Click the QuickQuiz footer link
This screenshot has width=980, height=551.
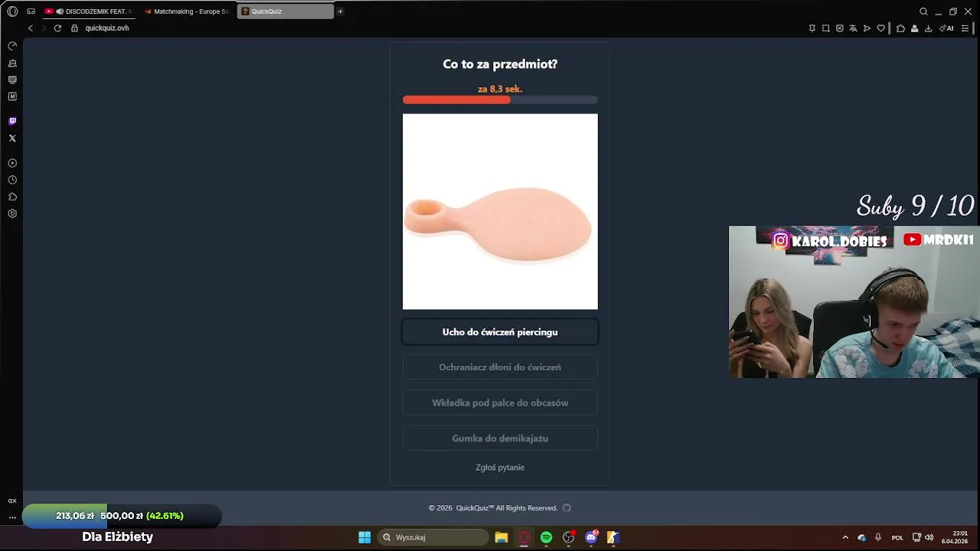(475, 508)
